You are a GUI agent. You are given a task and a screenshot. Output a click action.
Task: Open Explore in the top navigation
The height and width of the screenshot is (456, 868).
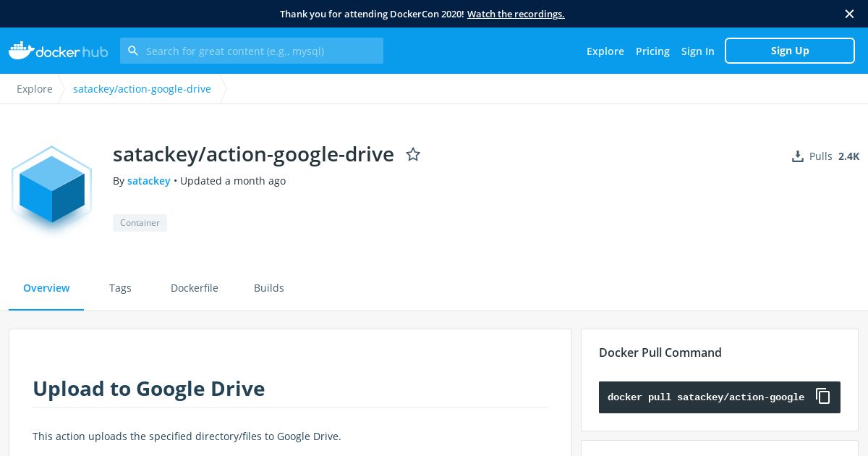point(605,51)
